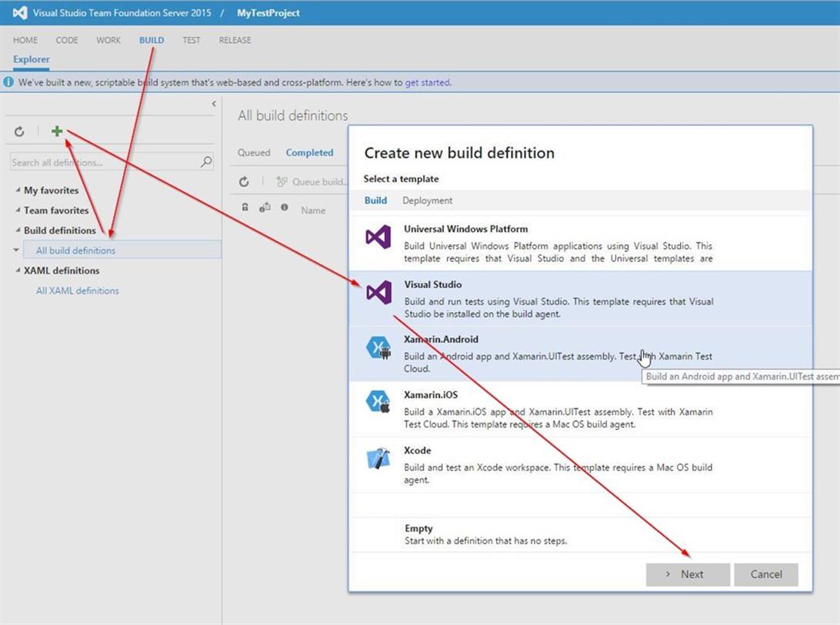Open the CODE hub menu

tap(67, 40)
